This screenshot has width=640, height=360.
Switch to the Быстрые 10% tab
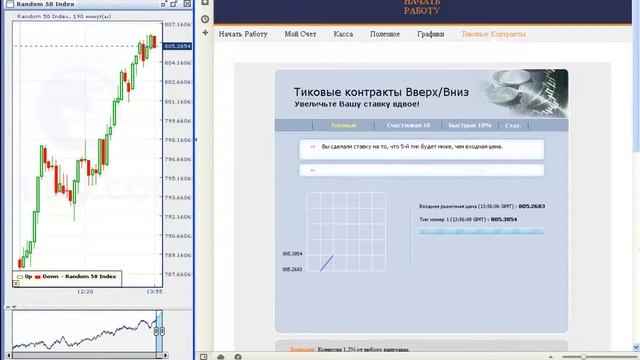[470, 125]
